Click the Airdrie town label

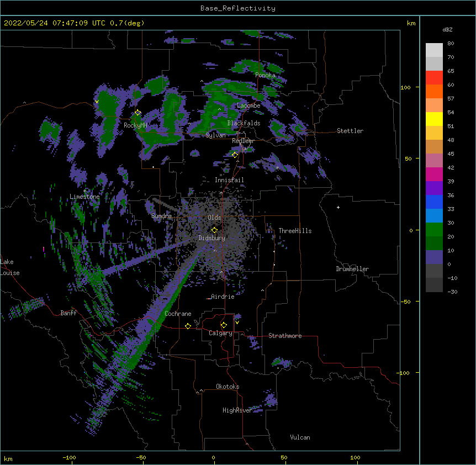[x=223, y=297]
